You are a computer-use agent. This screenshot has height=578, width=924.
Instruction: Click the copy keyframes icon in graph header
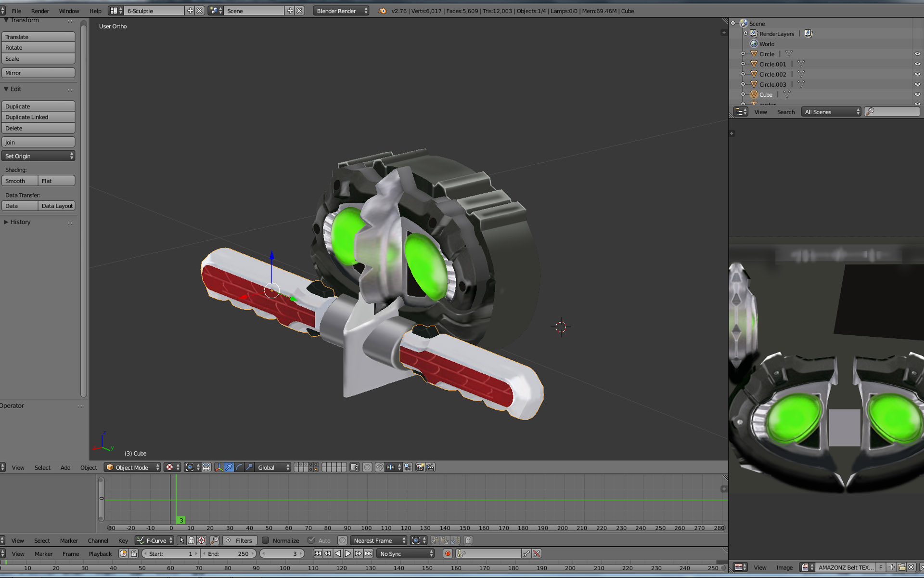pyautogui.click(x=435, y=540)
